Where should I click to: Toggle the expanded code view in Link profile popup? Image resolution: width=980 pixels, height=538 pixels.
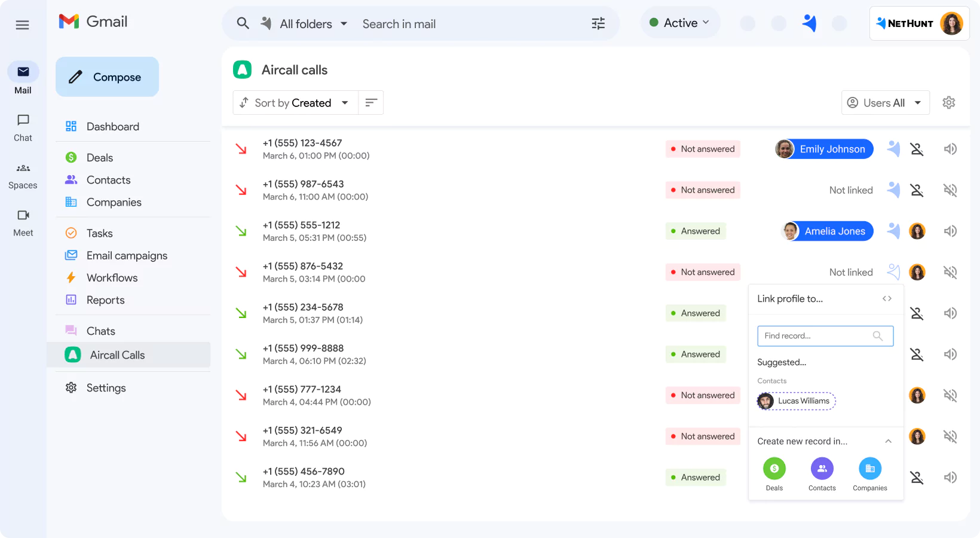(x=887, y=298)
